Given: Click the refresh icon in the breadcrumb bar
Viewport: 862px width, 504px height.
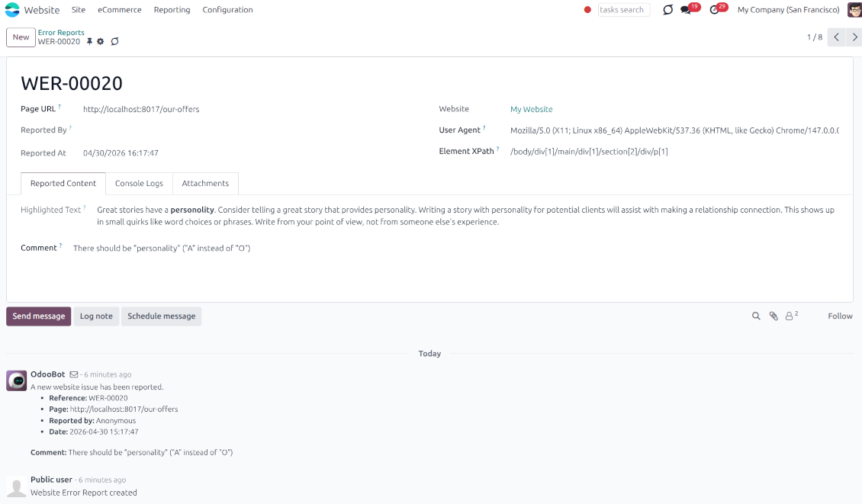Looking at the screenshot, I should 115,40.
